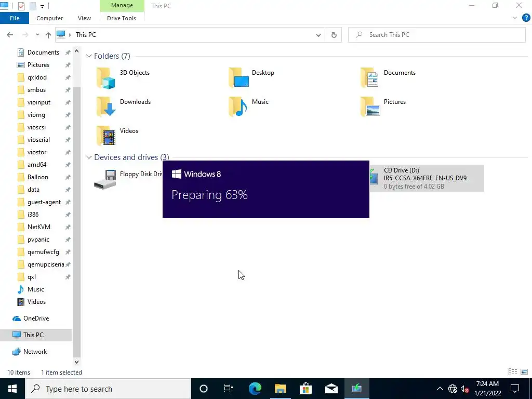The height and width of the screenshot is (399, 532).
Task: Click the address bar root chevron
Action: (70, 35)
